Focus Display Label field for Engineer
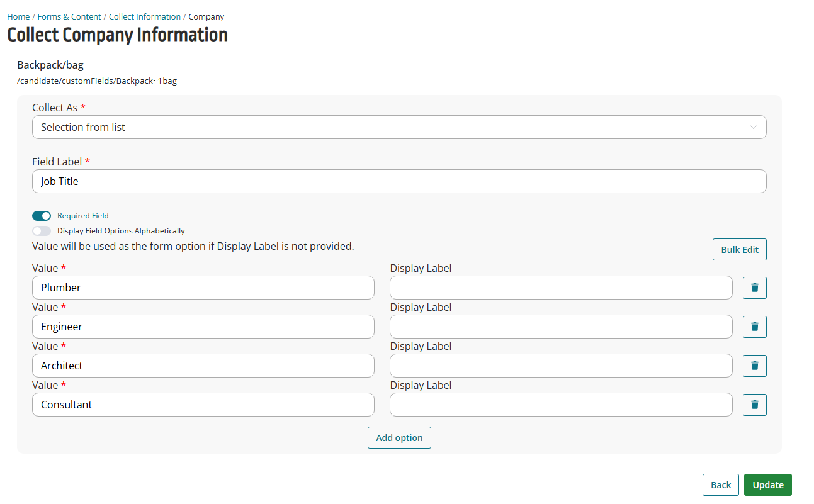The width and height of the screenshot is (814, 504). [561, 327]
